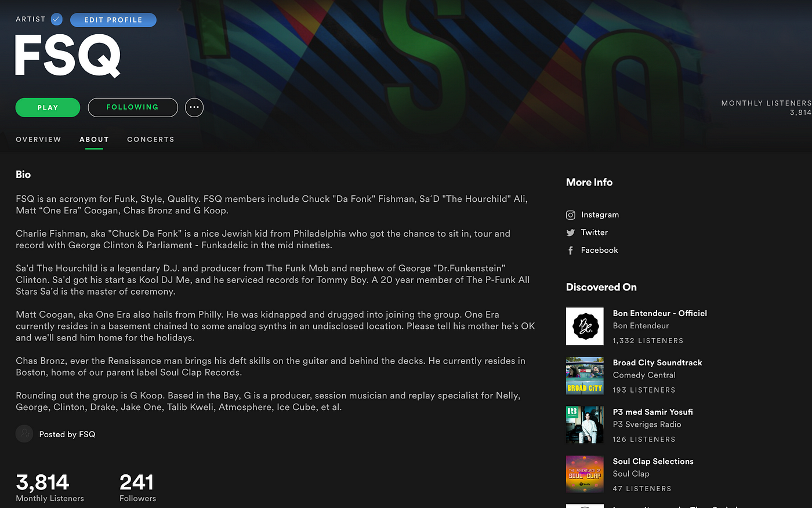Image resolution: width=812 pixels, height=508 pixels.
Task: Click the FSQ poster avatar icon
Action: (24, 434)
